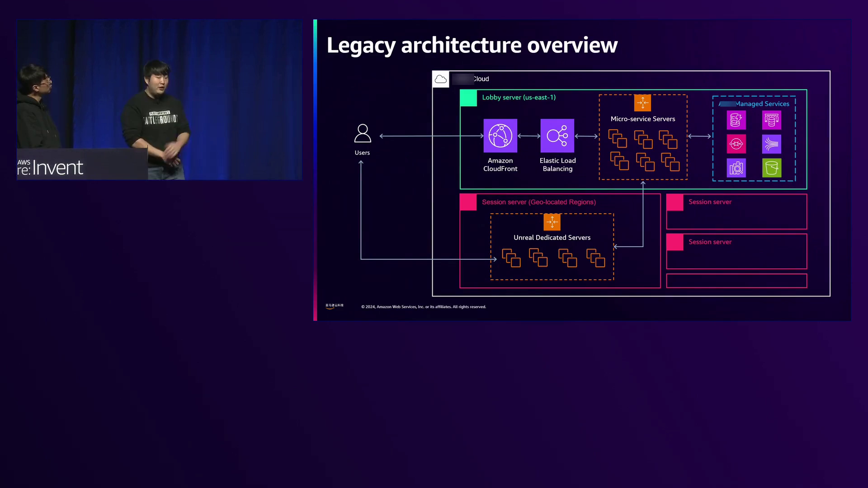Select the Amazon CloudFront icon
Viewport: 868px width, 488px height.
(500, 136)
